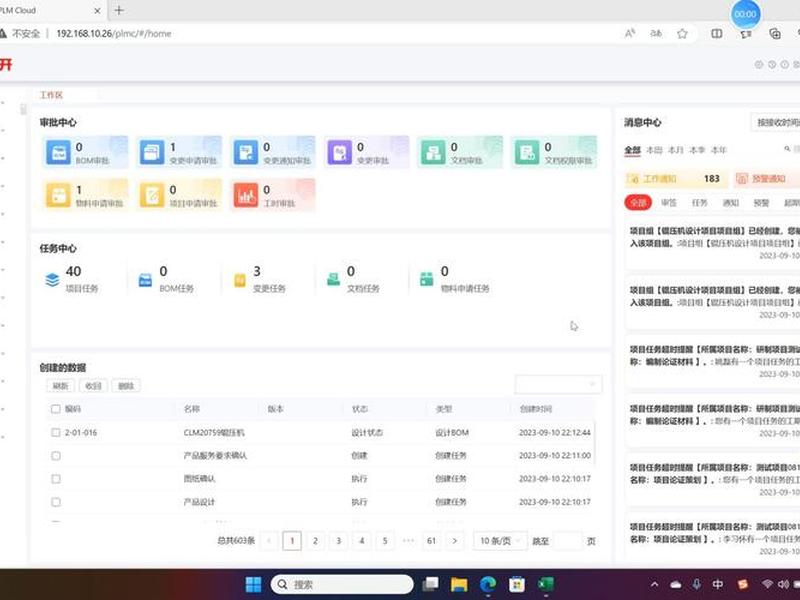Select the 本月 message period tab
The width and height of the screenshot is (800, 600).
676,150
